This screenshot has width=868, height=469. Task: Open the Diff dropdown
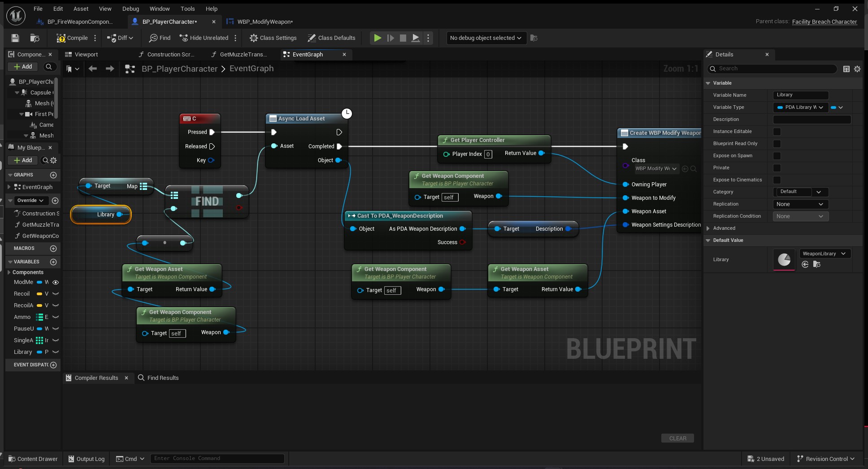pos(120,38)
